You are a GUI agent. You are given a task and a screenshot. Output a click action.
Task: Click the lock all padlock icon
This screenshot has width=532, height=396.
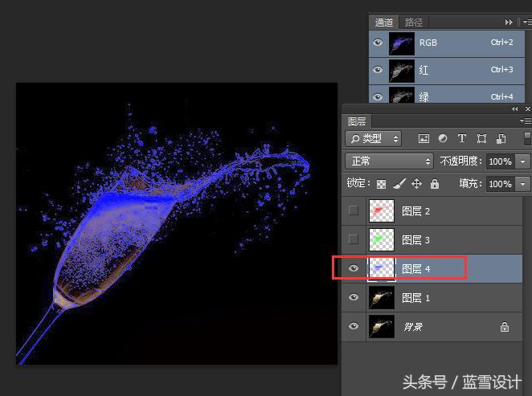pyautogui.click(x=434, y=184)
